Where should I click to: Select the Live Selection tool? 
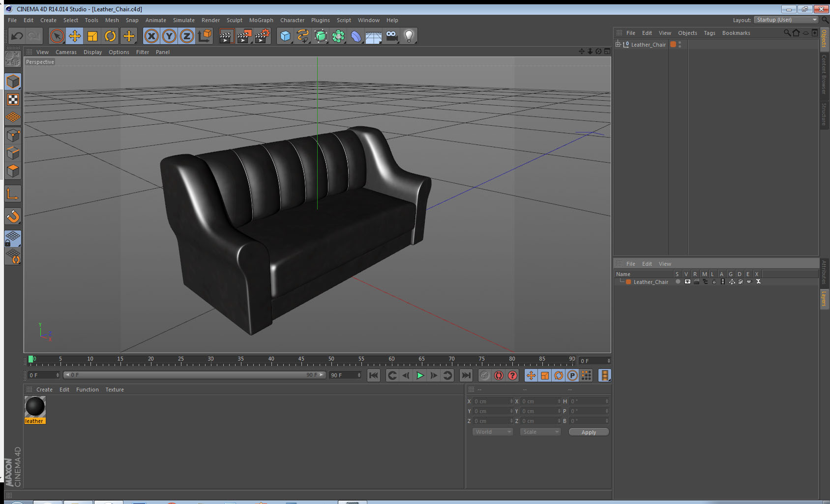pos(57,36)
